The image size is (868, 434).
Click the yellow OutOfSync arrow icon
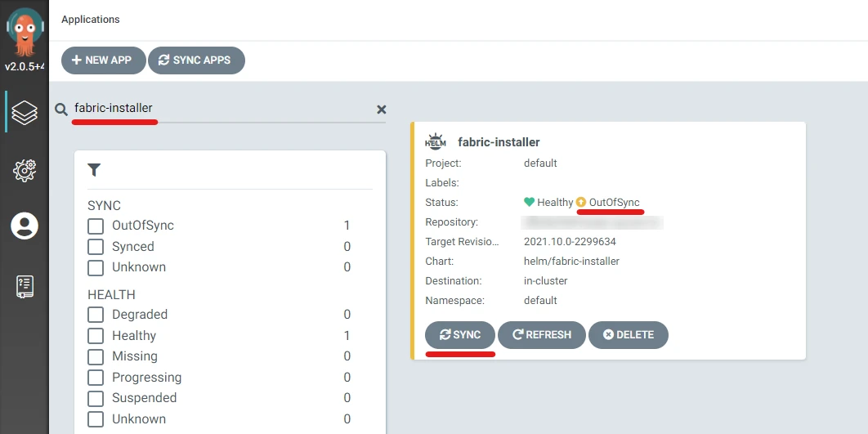[580, 202]
